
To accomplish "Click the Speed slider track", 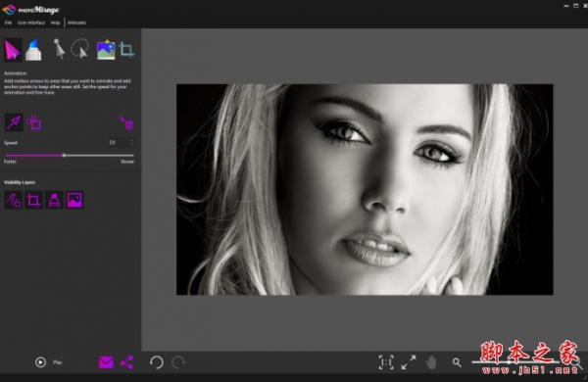I will [x=70, y=155].
